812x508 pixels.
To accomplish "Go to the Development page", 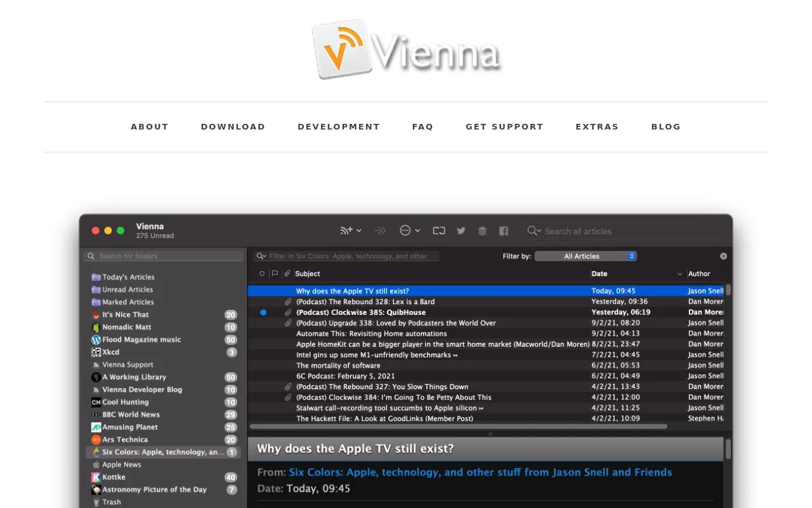I will pos(339,127).
